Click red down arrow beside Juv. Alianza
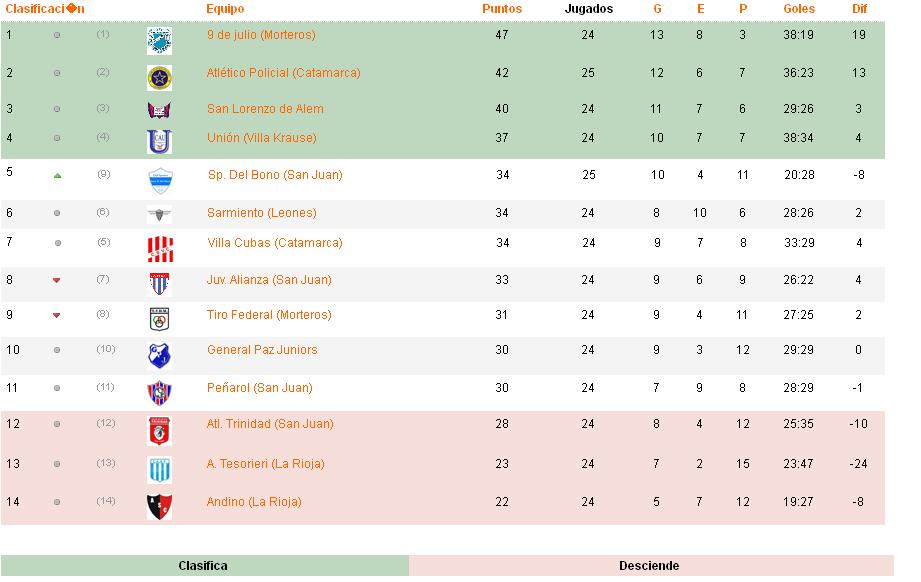This screenshot has height=582, width=921. tap(57, 281)
